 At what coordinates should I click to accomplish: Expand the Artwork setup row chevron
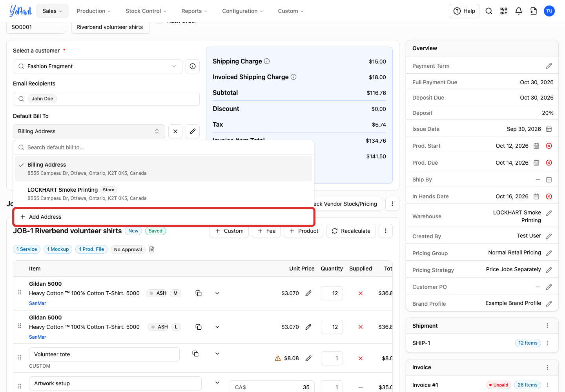pos(217,383)
